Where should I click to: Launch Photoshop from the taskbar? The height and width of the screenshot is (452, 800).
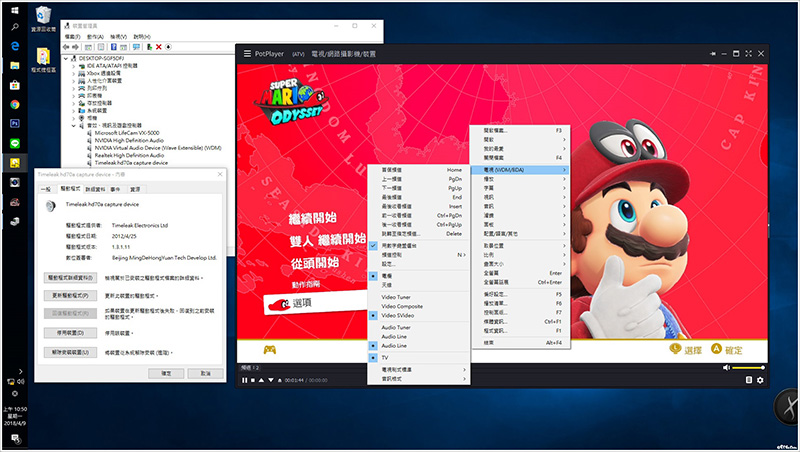(15, 122)
